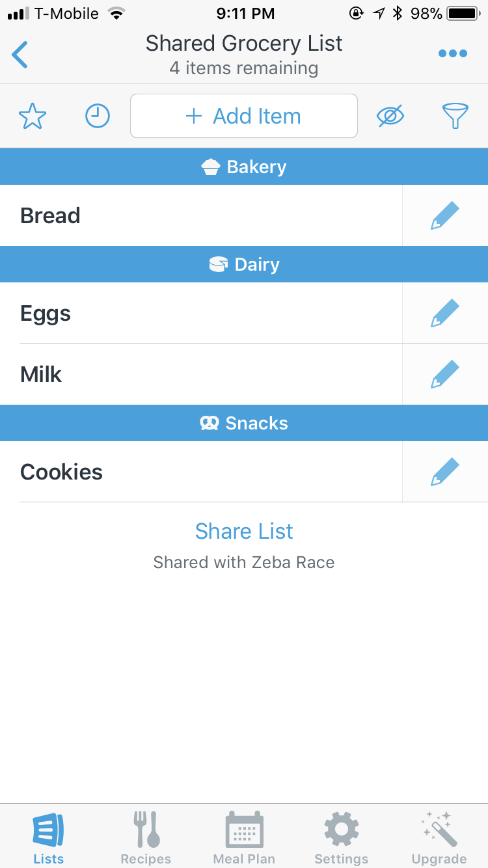The image size is (488, 868).
Task: Open the Settings gear tab
Action: click(x=342, y=837)
